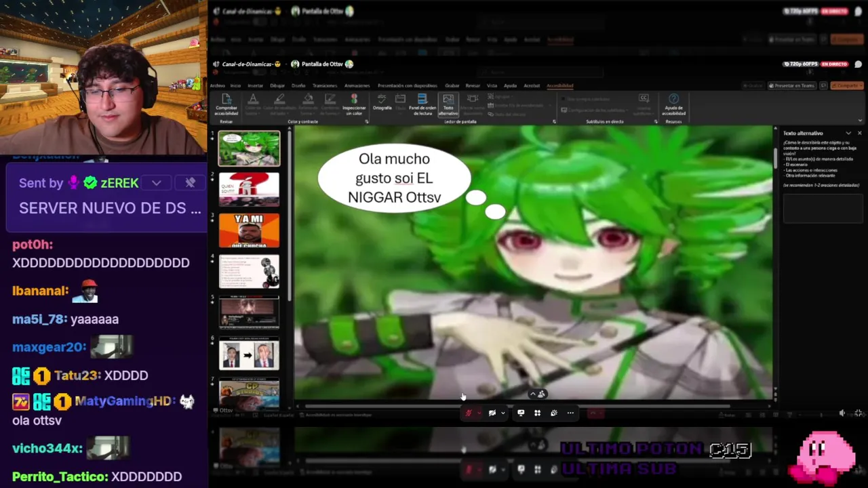Viewport: 868px width, 488px height.
Task: Click MatyGamingHD username in chat
Action: pos(123,401)
